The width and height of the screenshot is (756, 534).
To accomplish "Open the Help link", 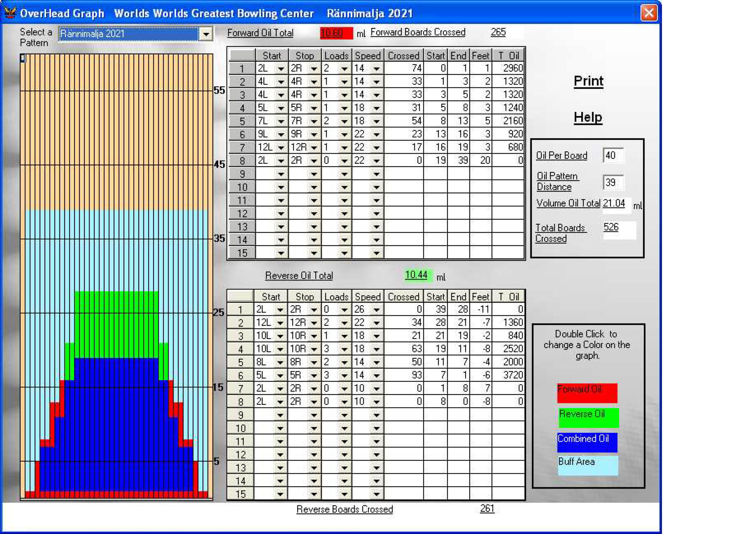I will click(x=588, y=117).
